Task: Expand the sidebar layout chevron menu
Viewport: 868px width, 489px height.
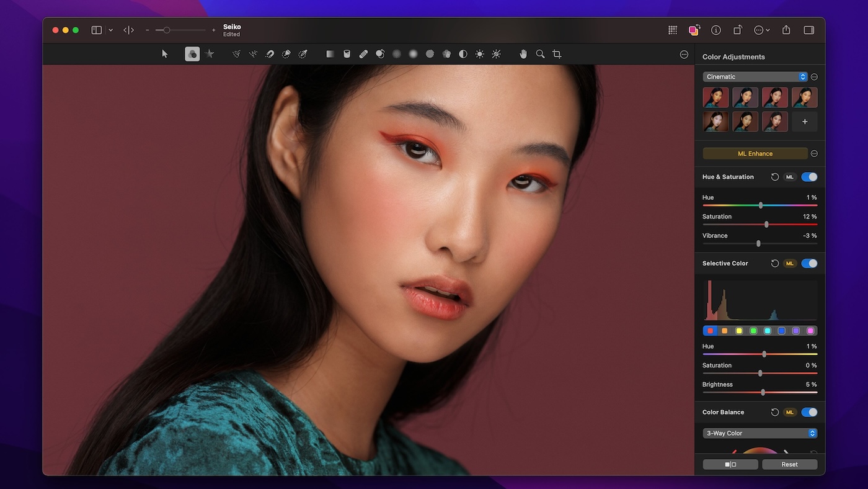Action: coord(111,30)
